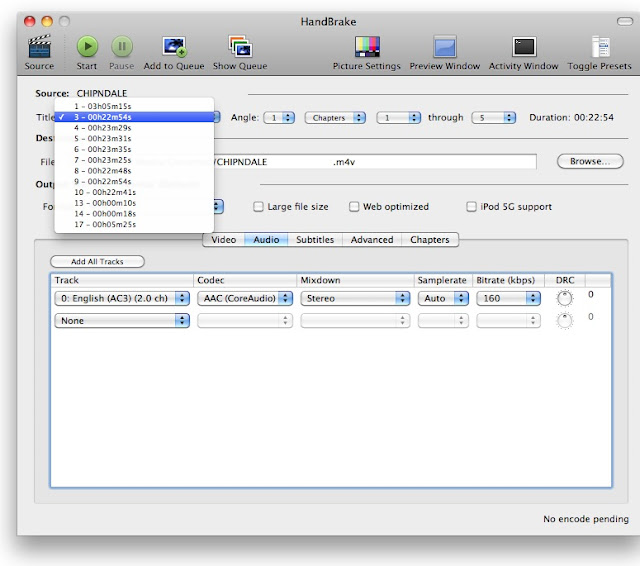Open Show Queue icon
Screen dimensions: 640x566
240,47
